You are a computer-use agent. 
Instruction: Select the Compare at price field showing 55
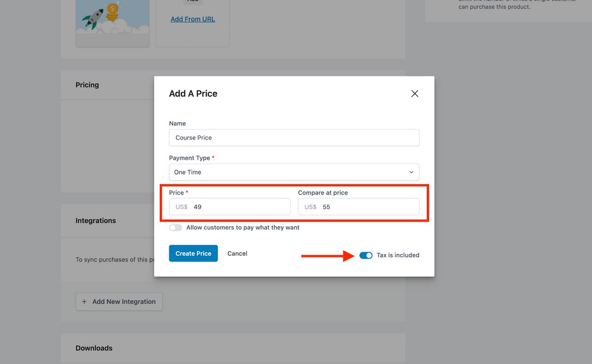tap(367, 207)
